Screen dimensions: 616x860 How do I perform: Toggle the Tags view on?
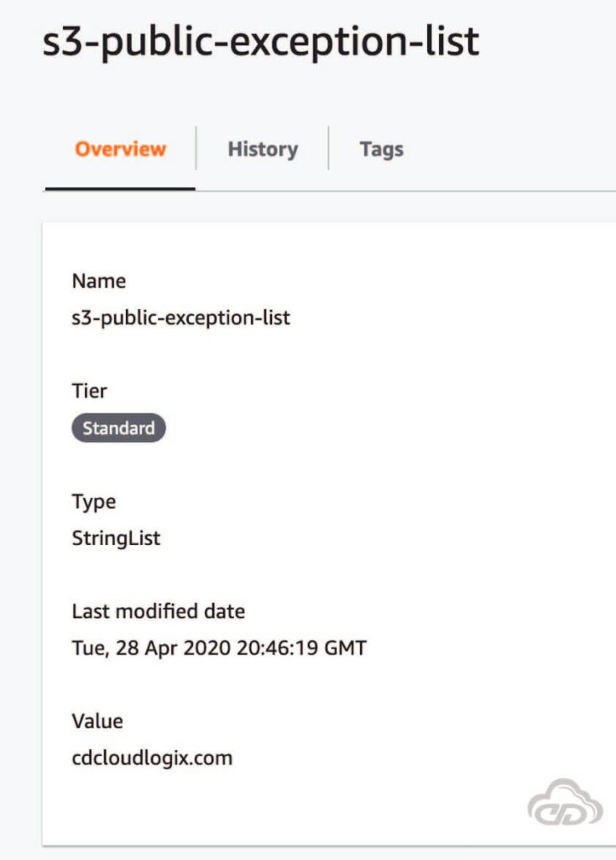(381, 149)
